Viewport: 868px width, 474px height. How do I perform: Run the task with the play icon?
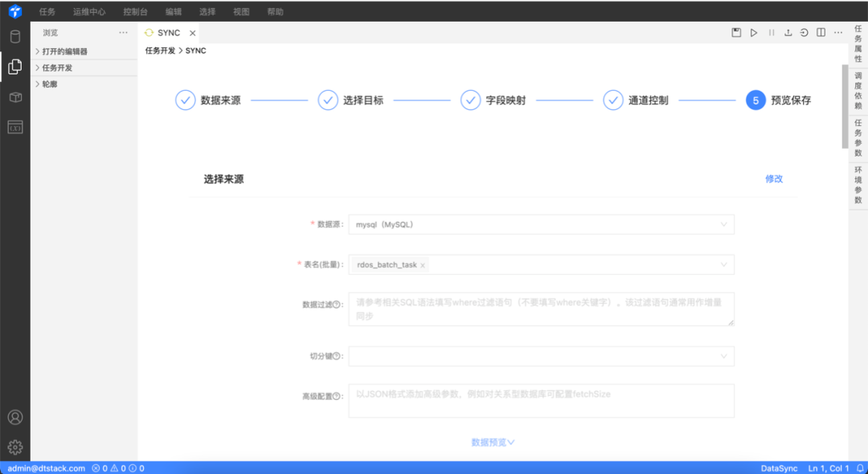(x=753, y=33)
